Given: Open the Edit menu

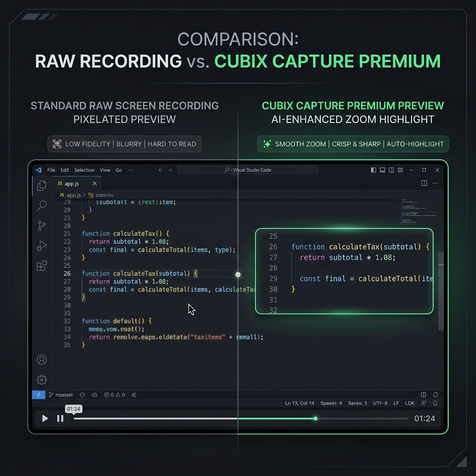Looking at the screenshot, I should click(65, 170).
